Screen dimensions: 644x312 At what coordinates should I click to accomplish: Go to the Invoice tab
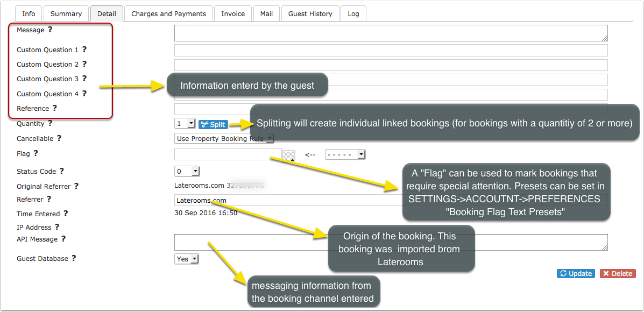point(233,13)
